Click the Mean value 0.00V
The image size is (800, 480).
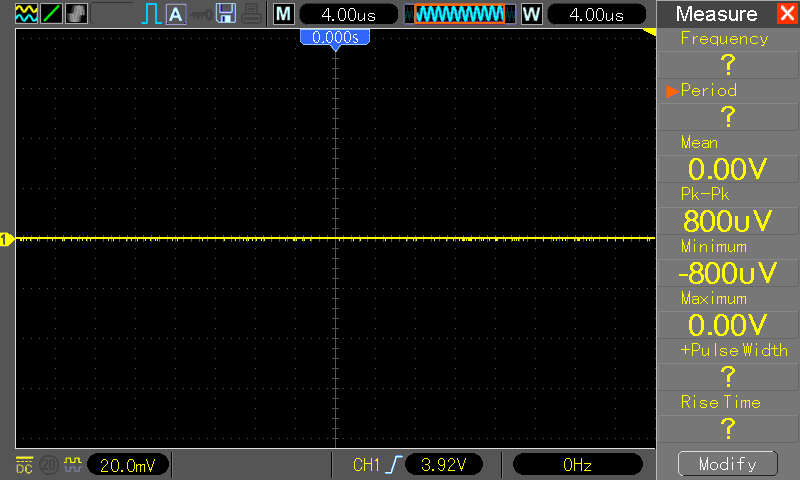click(728, 169)
